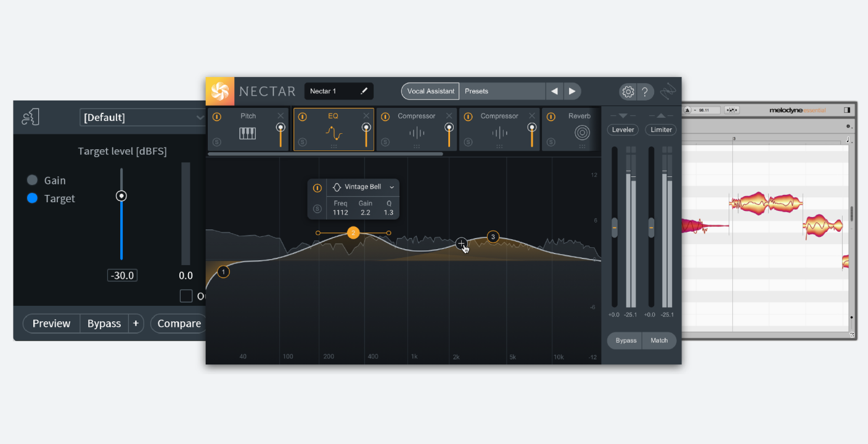Toggle Melodyne side panel view icon
The height and width of the screenshot is (444, 868).
tap(847, 110)
